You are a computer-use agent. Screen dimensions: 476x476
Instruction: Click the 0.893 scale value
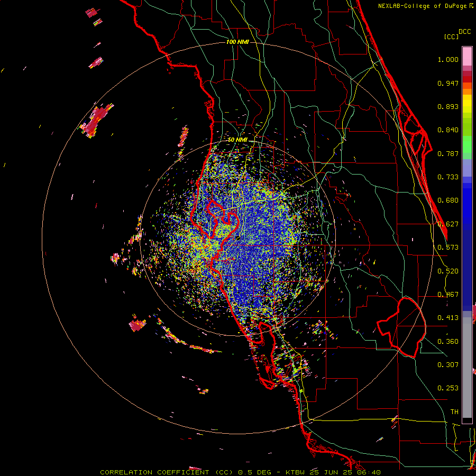[448, 106]
